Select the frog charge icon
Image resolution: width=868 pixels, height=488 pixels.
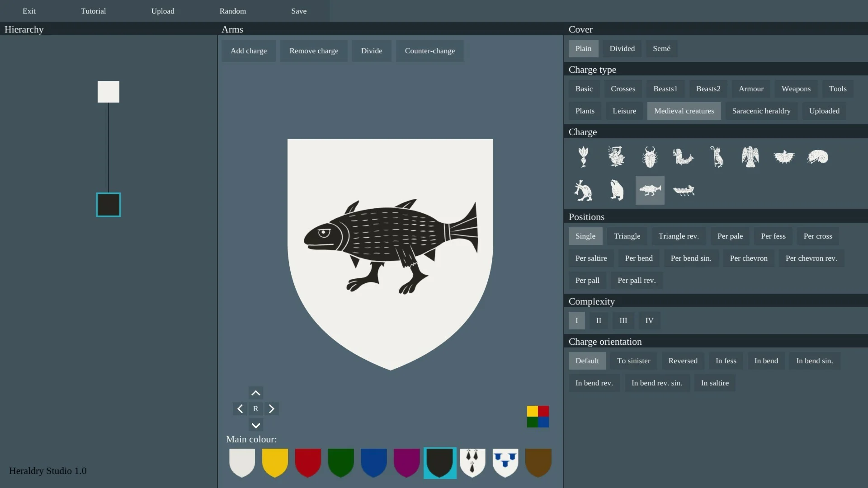click(x=617, y=190)
